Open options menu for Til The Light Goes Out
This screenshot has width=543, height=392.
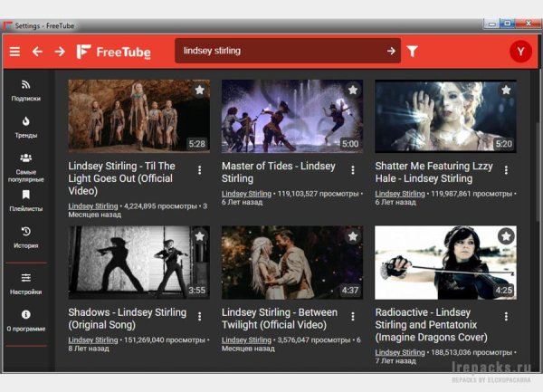pos(199,170)
